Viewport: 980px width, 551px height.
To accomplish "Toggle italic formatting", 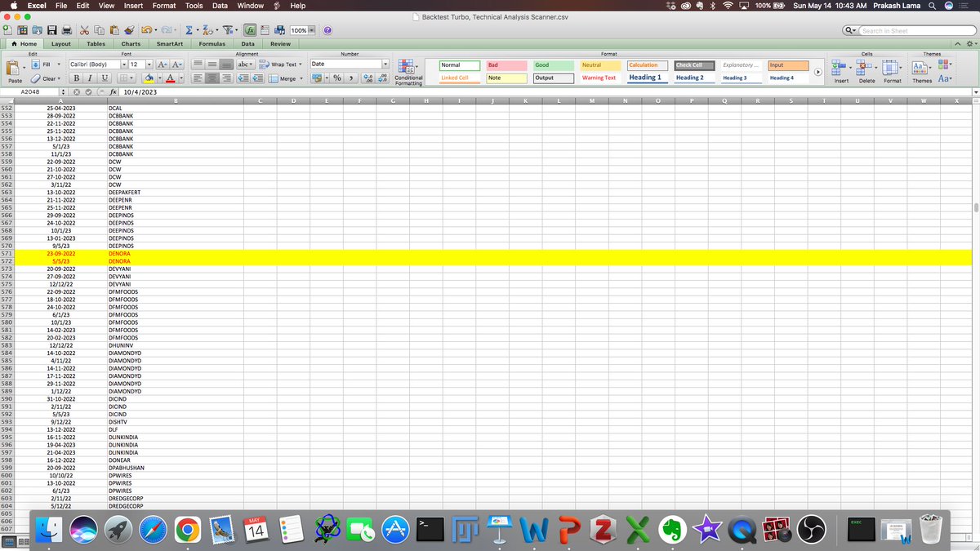I will click(x=90, y=78).
